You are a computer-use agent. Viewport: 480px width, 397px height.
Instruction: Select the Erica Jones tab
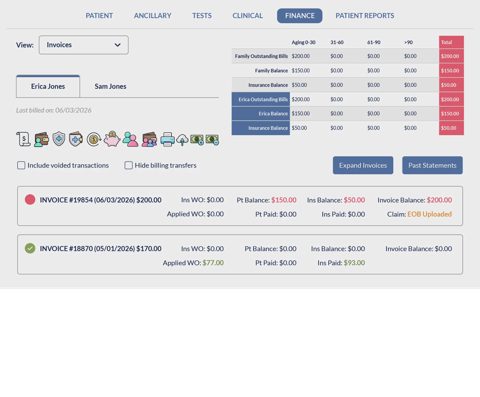[x=48, y=86]
